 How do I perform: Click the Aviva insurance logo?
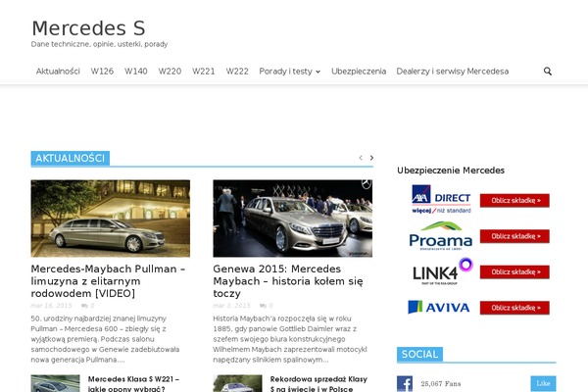(x=441, y=307)
